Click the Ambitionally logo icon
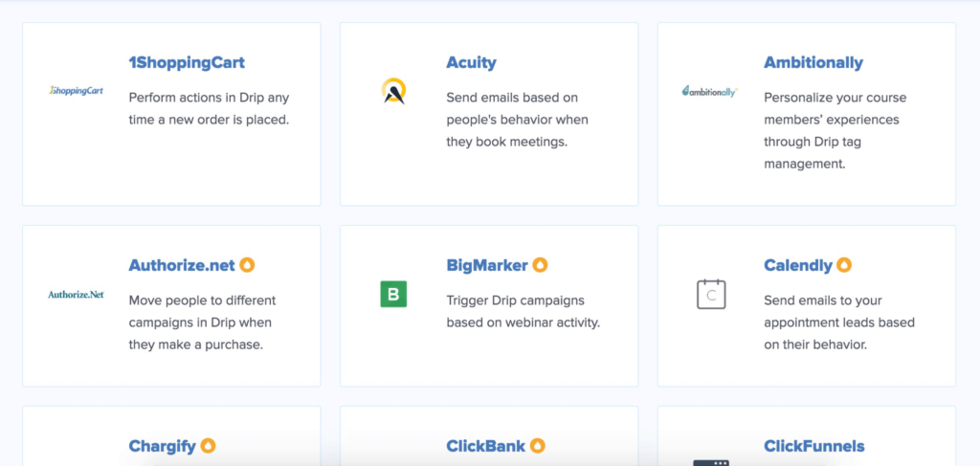 (710, 91)
